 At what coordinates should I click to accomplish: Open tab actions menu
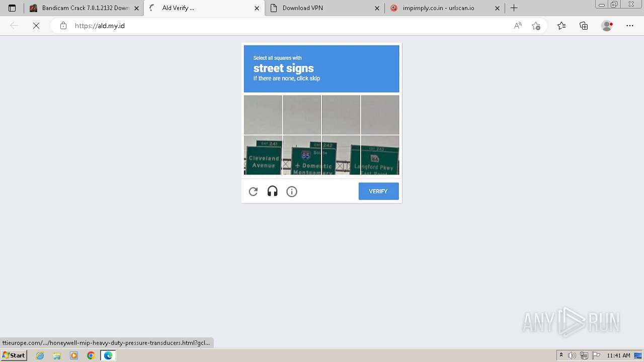[12, 8]
